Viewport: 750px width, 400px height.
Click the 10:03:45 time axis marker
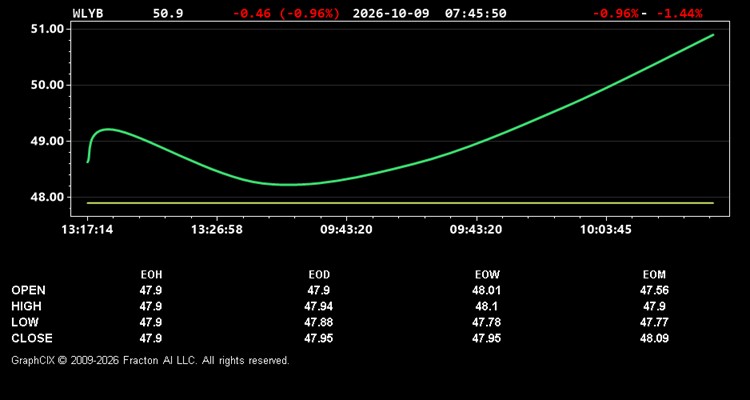click(x=606, y=230)
